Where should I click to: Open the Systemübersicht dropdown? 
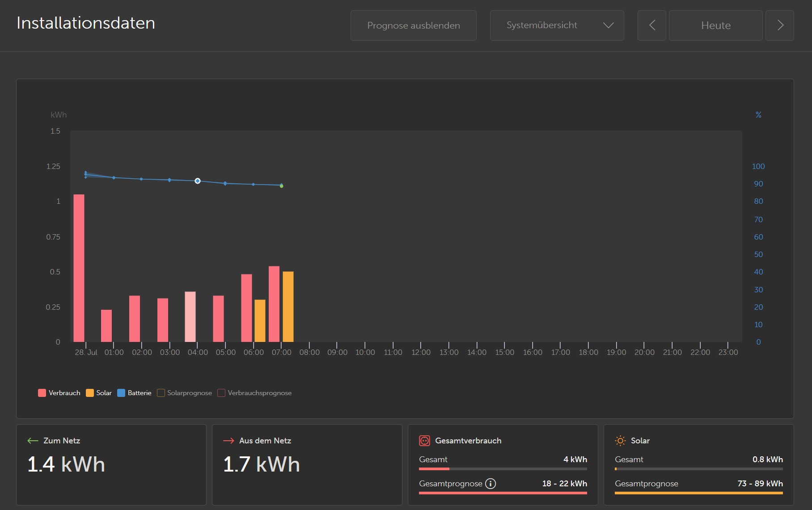pos(557,25)
